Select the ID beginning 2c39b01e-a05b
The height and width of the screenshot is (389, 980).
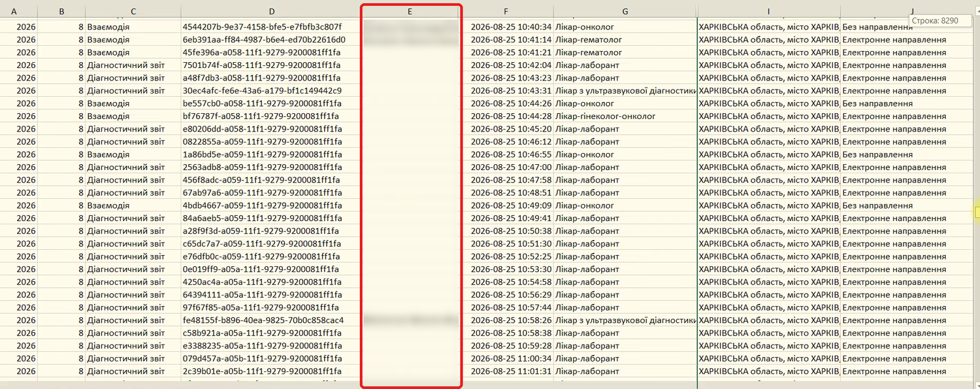(x=261, y=371)
